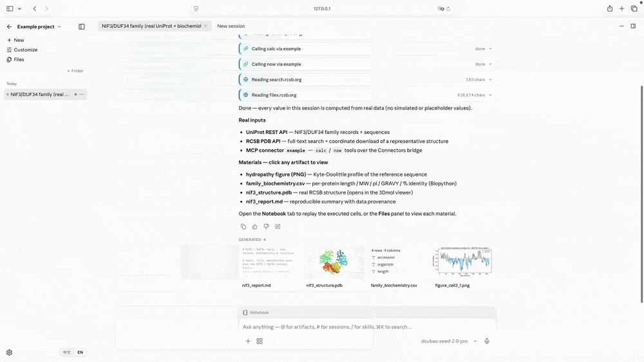The width and height of the screenshot is (644, 362).
Task: Click the Reading search.rcsb.org step
Action: 305,80
